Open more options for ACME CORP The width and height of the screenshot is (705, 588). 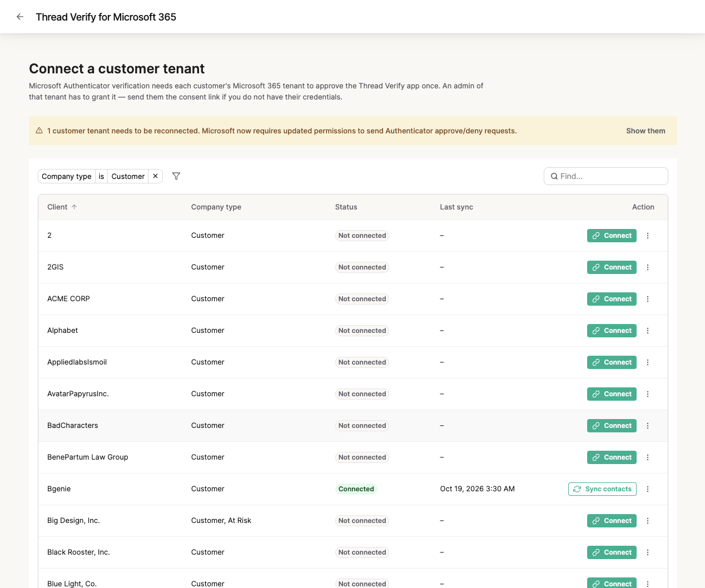click(648, 299)
